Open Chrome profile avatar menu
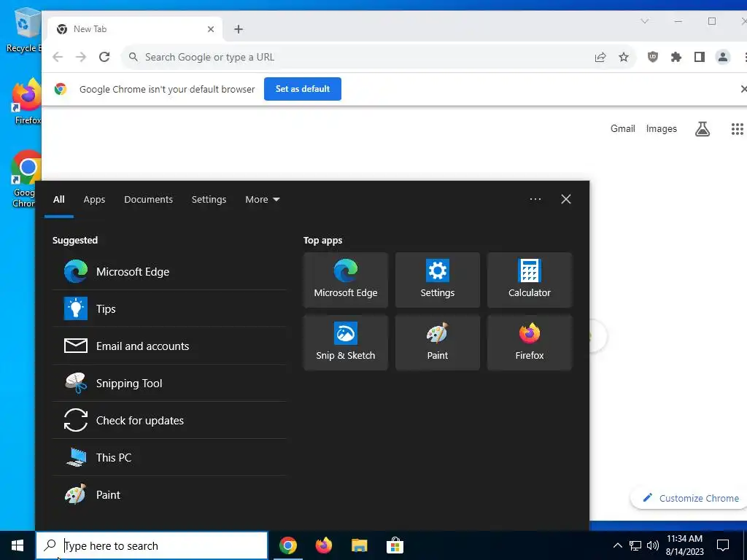Screen dimensions: 747x560 [723, 57]
